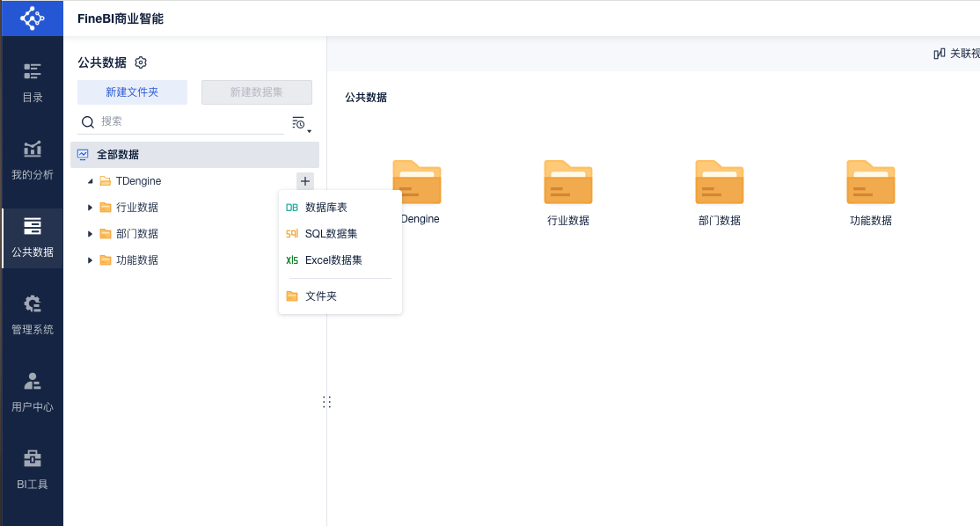Click the 新建文件夹 button
This screenshot has height=526, width=980.
132,92
